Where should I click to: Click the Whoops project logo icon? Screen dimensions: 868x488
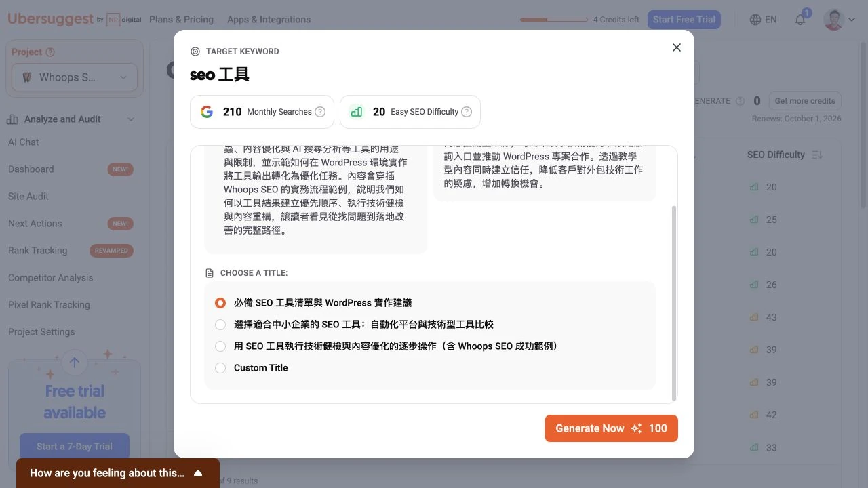coord(27,77)
